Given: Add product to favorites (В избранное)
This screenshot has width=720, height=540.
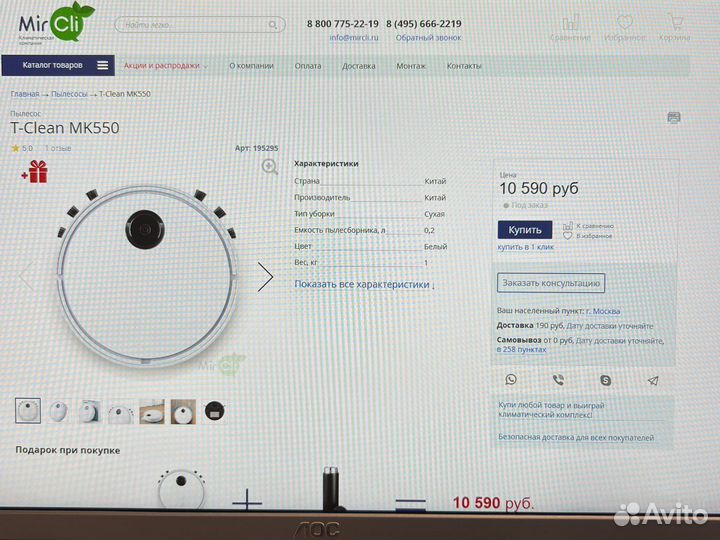Looking at the screenshot, I should 589,236.
